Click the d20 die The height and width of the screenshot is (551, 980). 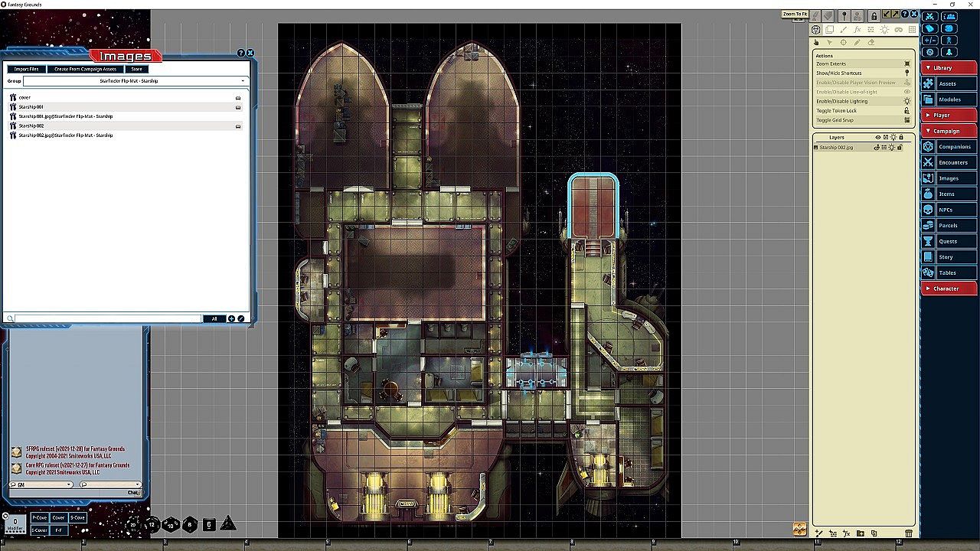[x=133, y=525]
